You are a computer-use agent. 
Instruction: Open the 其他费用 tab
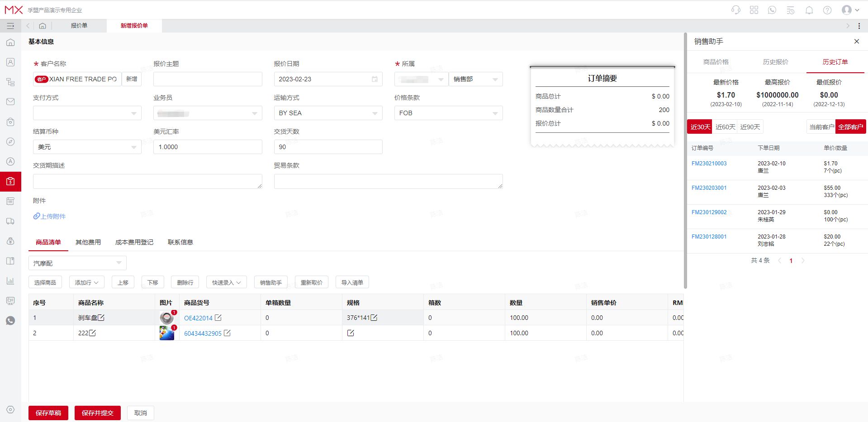[88, 242]
